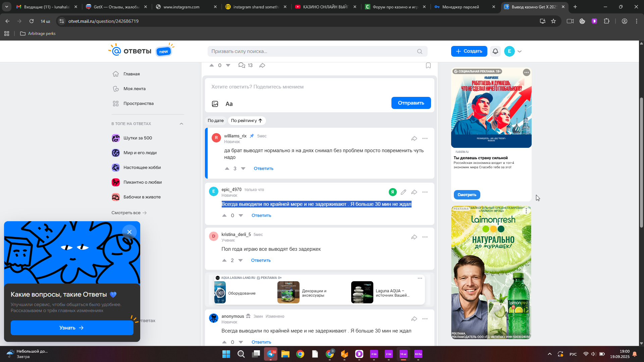
Task: Expand the profile menu chevron
Action: click(x=520, y=51)
